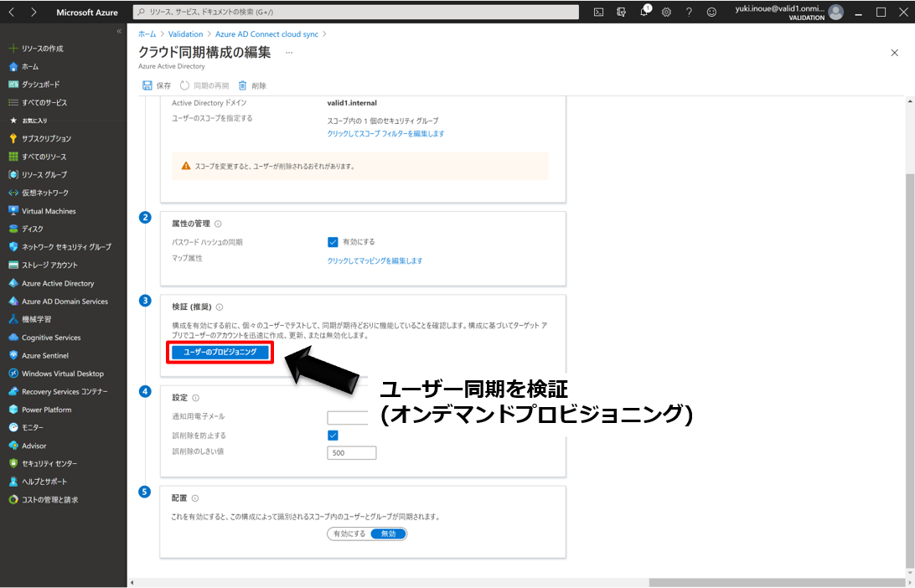Open Azure AD Domain Services icon
Viewport: 915px width, 588px height.
(13, 301)
